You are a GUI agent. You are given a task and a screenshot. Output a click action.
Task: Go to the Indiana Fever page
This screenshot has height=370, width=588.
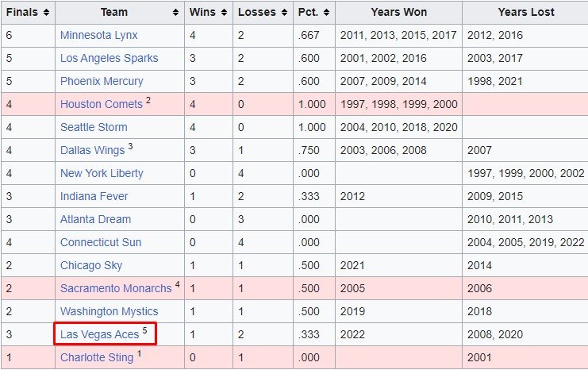point(94,197)
